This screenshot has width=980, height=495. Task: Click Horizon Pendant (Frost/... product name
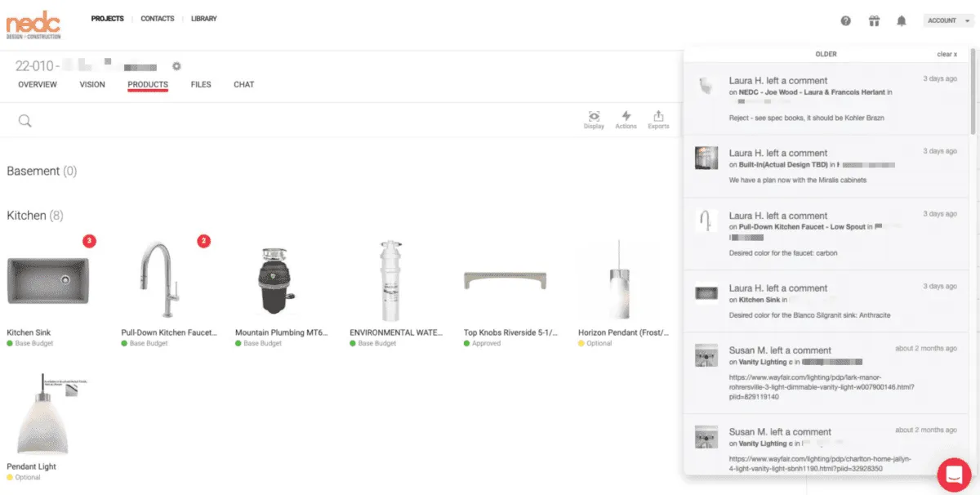coord(623,332)
